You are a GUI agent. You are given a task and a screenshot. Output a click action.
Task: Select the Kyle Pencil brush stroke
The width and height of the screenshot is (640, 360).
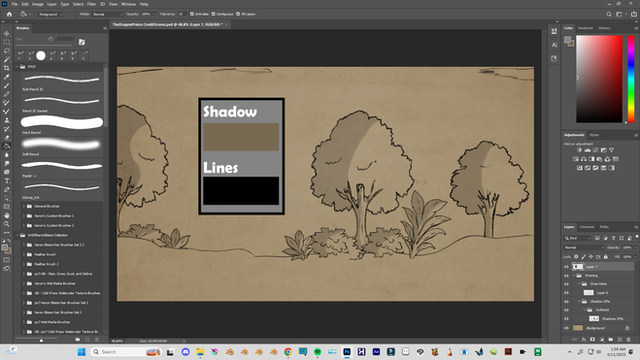point(62,79)
